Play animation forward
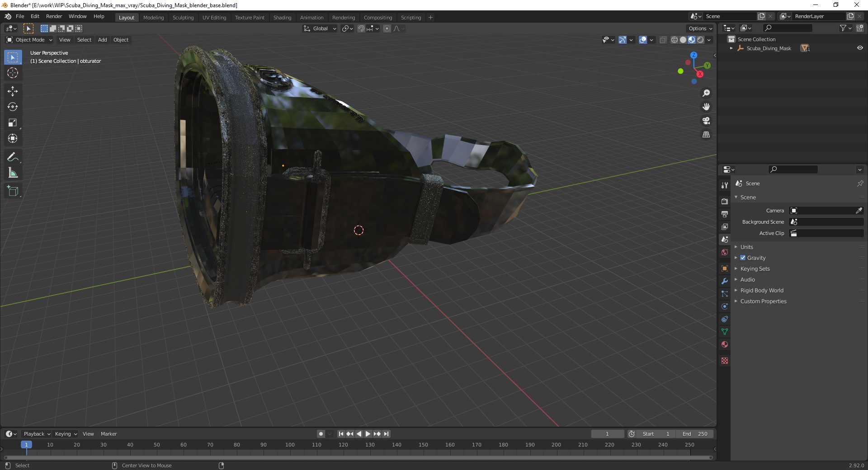This screenshot has width=868, height=470. click(368, 434)
